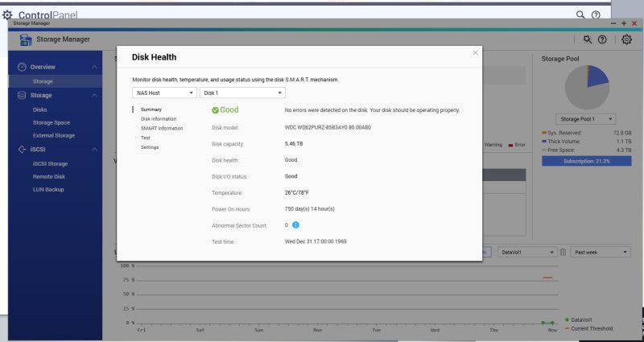This screenshot has height=342, width=644.
Task: Click the Storage Manager logo icon
Action: click(26, 39)
